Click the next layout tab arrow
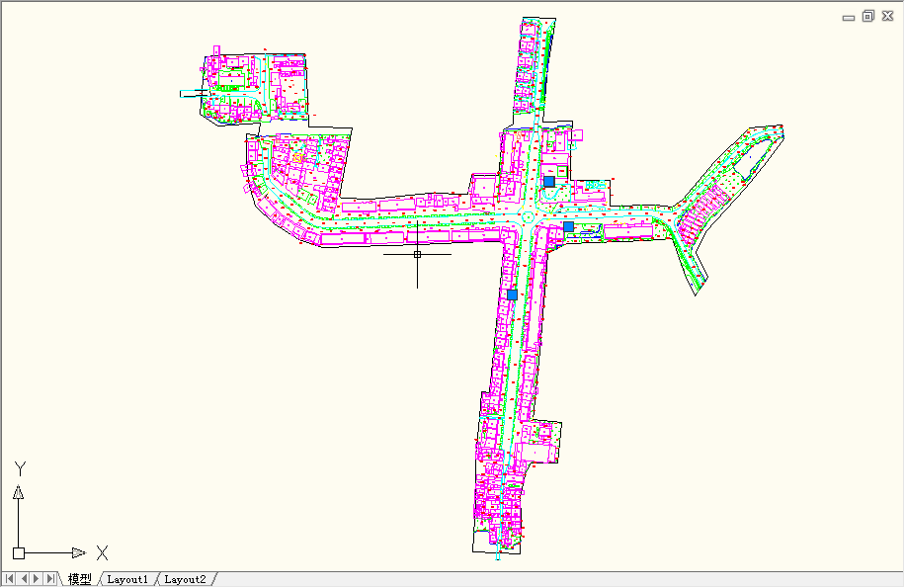The image size is (905, 588). (x=37, y=579)
